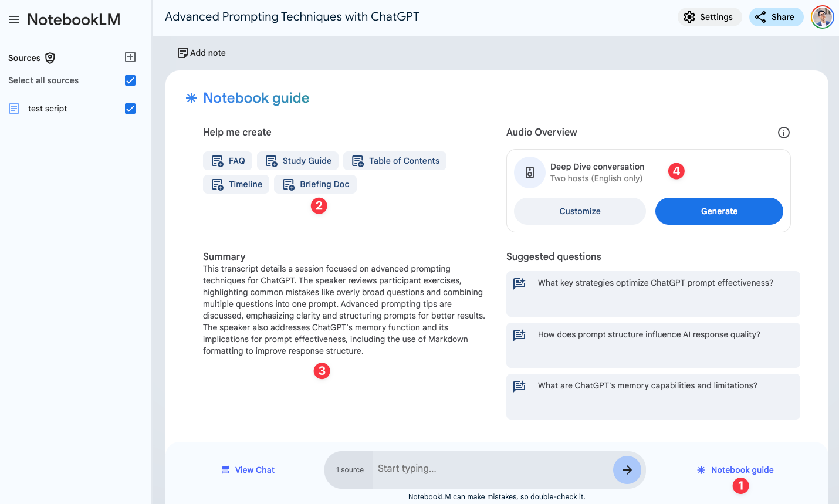The height and width of the screenshot is (504, 839).
Task: Create an FAQ from sources
Action: click(227, 160)
